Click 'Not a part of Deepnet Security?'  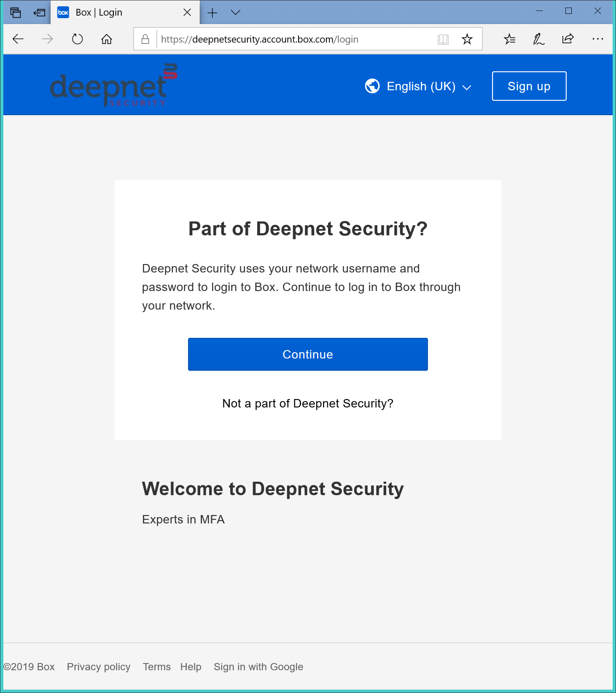pyautogui.click(x=308, y=404)
